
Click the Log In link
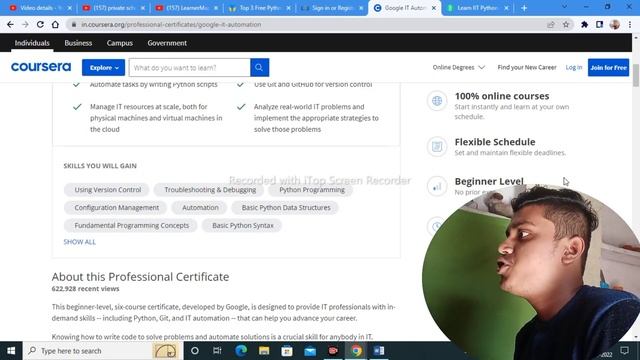[573, 67]
